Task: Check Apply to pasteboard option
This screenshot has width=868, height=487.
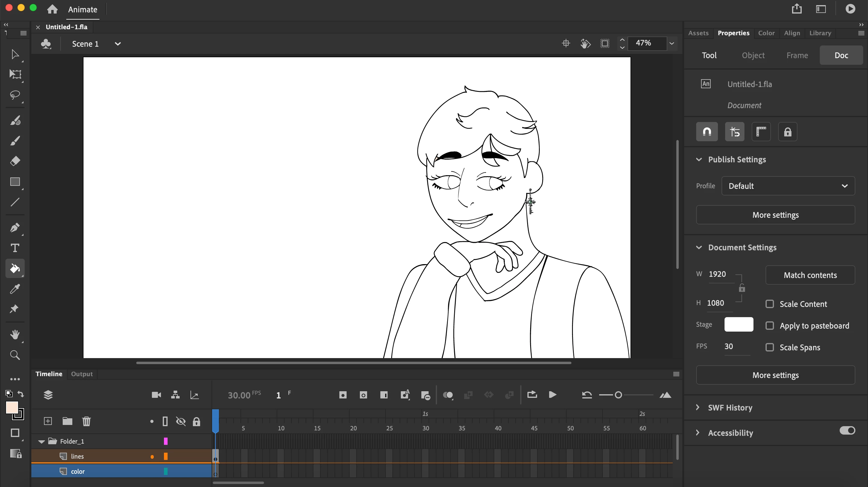Action: [770, 326]
